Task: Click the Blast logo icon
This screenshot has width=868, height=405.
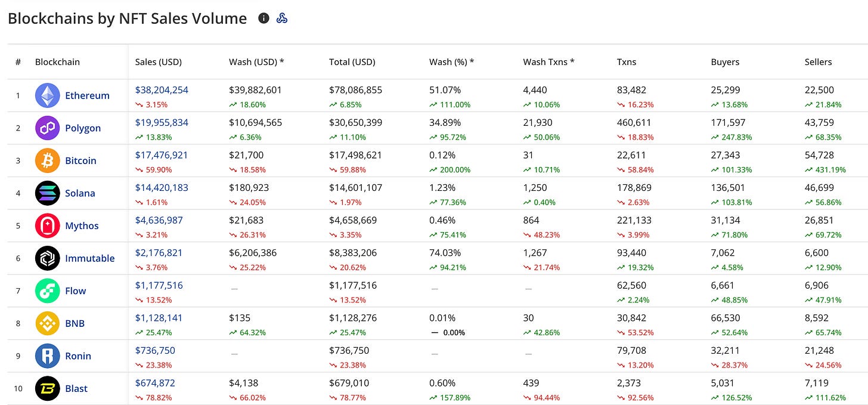Action: point(48,388)
